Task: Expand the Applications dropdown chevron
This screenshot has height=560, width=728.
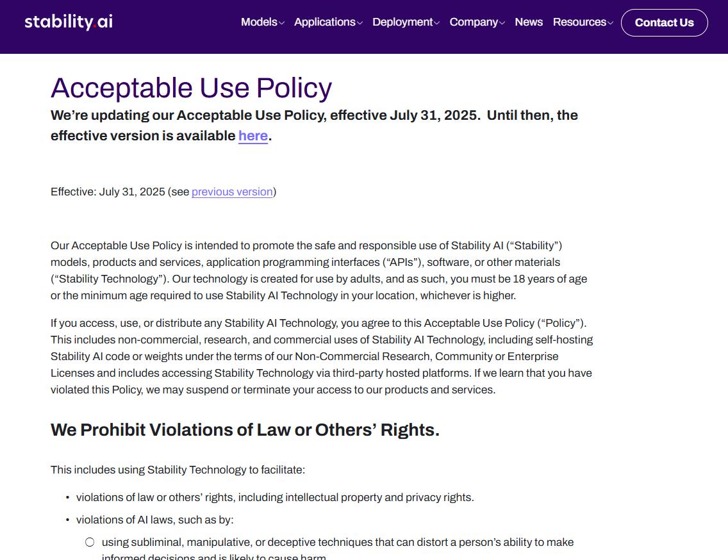Action: coord(360,24)
